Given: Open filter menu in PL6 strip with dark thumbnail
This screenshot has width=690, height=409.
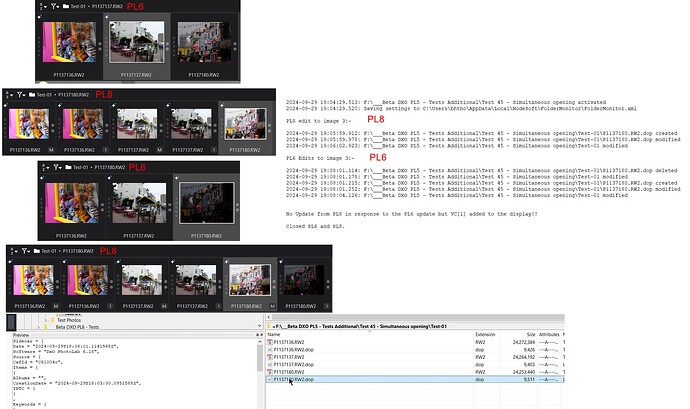Looking at the screenshot, I should pos(57,167).
